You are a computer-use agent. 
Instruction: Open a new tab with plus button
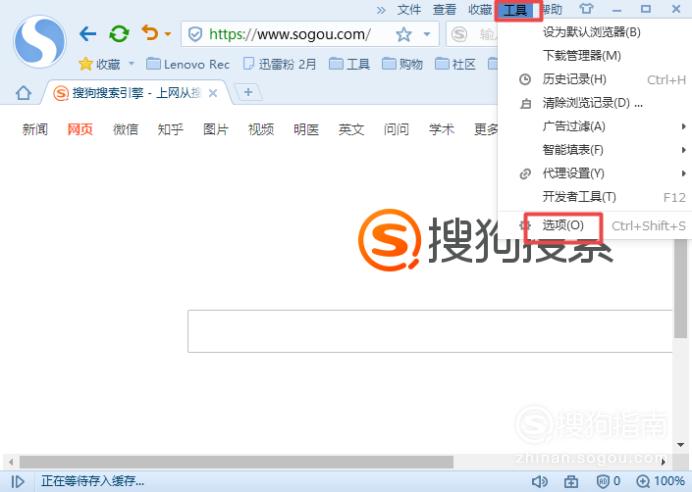[248, 92]
